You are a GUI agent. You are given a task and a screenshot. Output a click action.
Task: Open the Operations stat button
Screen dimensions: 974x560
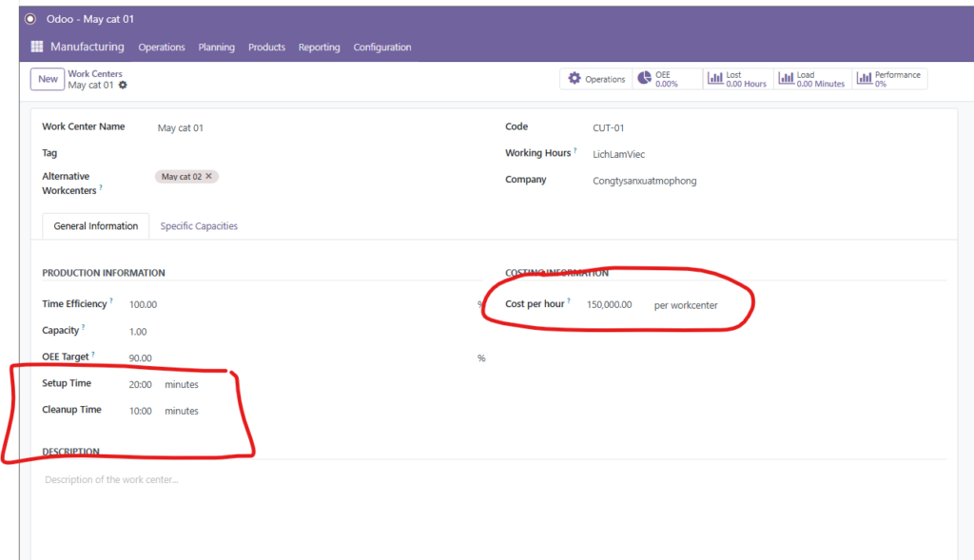[596, 79]
